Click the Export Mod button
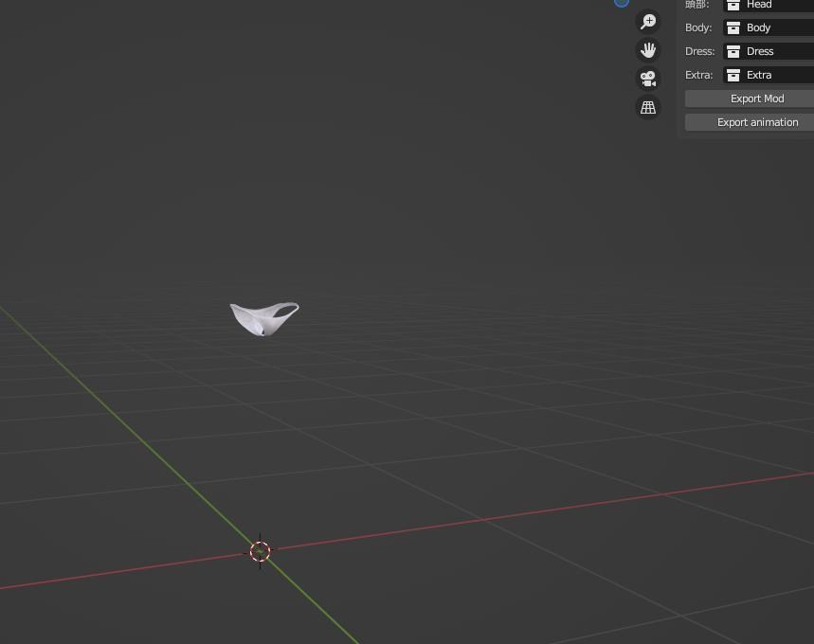Screen dimensions: 814x644 pos(750,98)
